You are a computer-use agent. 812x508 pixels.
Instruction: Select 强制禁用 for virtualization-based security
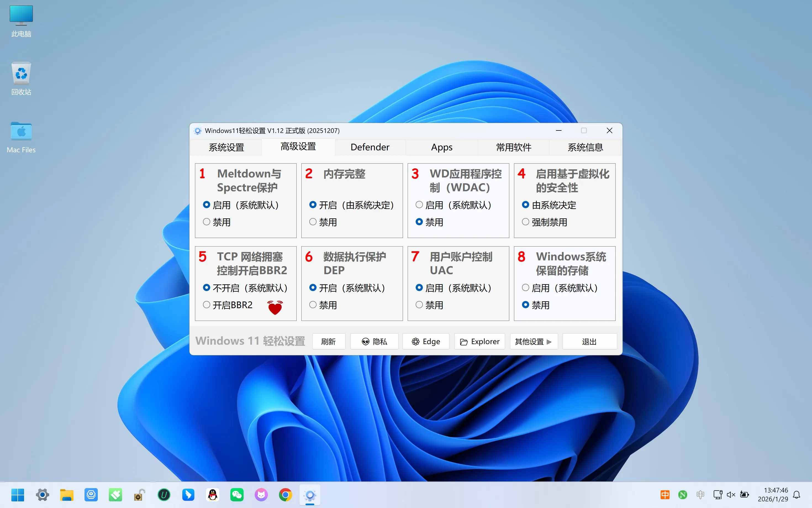[526, 222]
